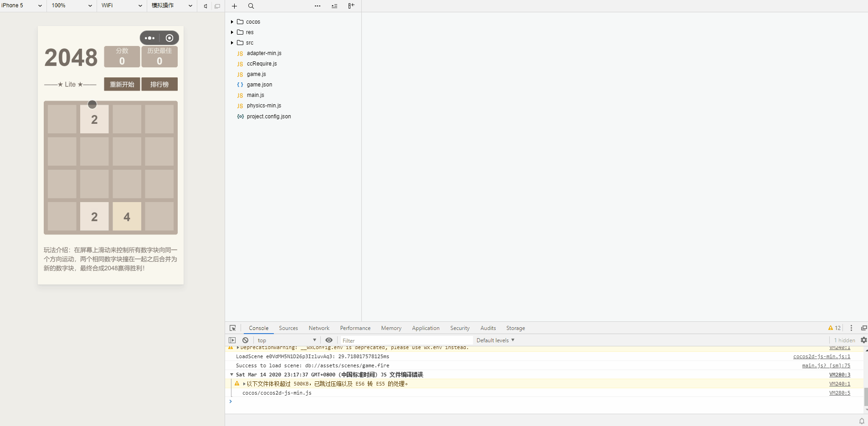The width and height of the screenshot is (868, 426).
Task: Click the 排行榜 leaderboard button
Action: (x=159, y=84)
